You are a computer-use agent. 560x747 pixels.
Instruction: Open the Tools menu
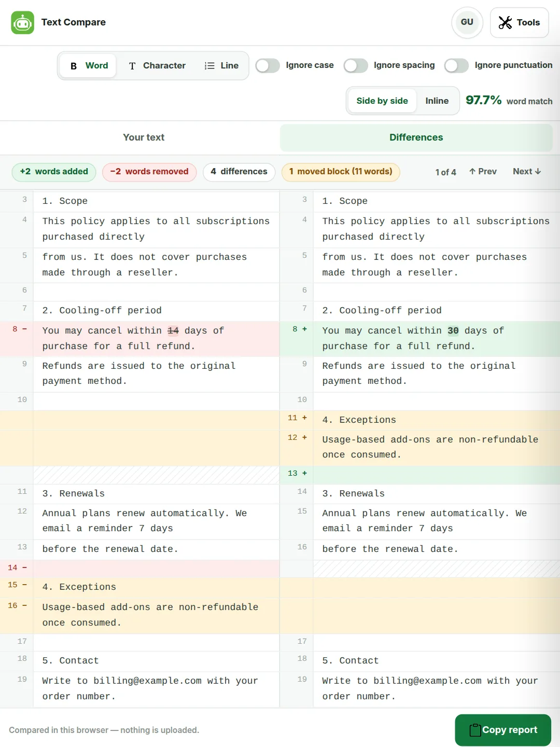pyautogui.click(x=520, y=22)
